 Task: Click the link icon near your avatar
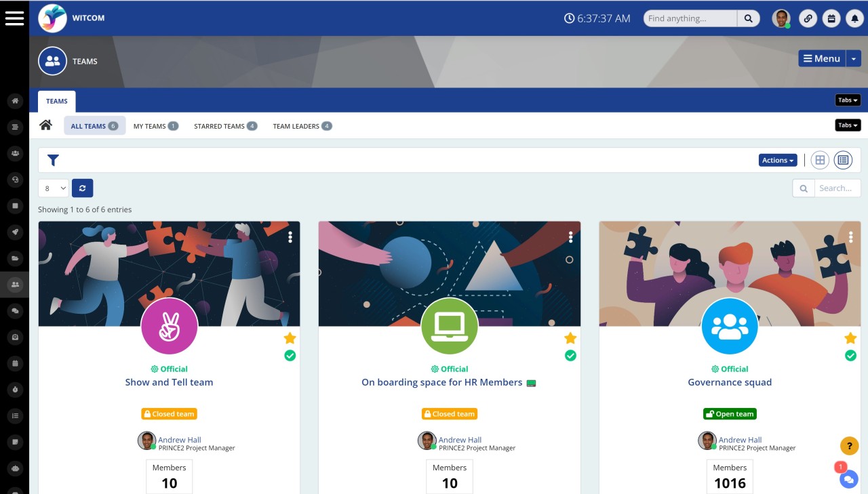[x=808, y=18]
